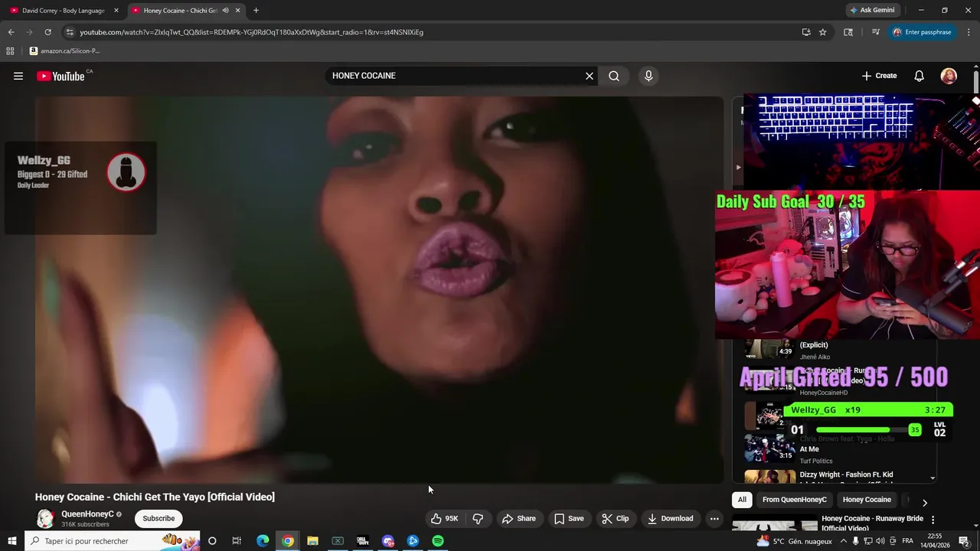
Task: Reload the YouTube page
Action: [47, 32]
